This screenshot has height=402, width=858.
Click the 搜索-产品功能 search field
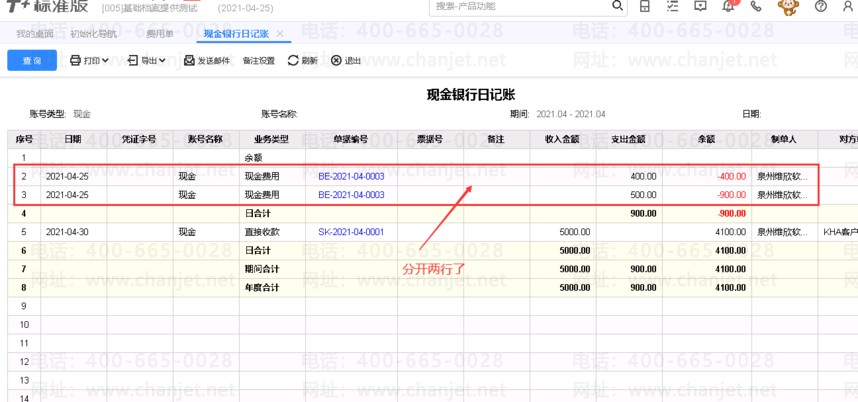coord(520,7)
